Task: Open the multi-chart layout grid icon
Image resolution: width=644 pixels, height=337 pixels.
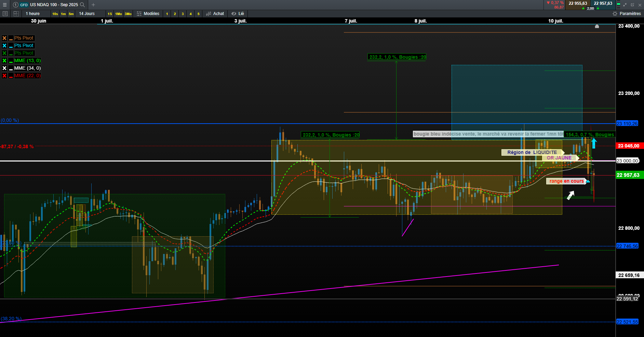Action: pos(16,14)
